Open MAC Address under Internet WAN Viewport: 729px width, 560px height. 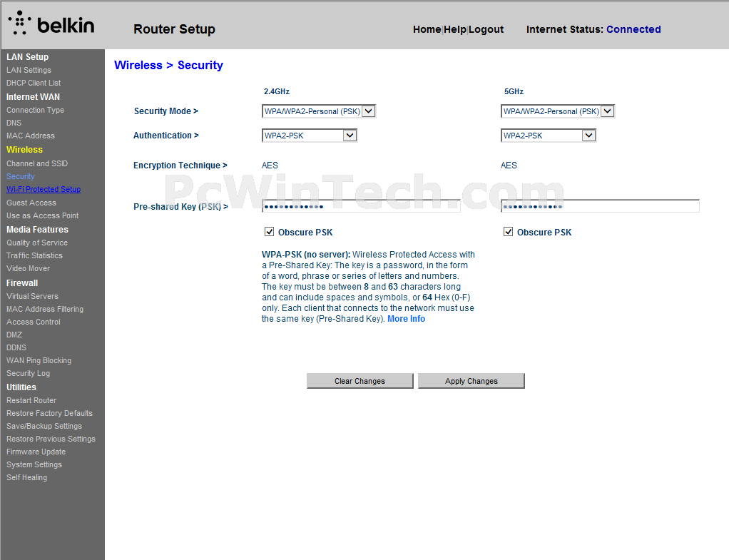31,136
